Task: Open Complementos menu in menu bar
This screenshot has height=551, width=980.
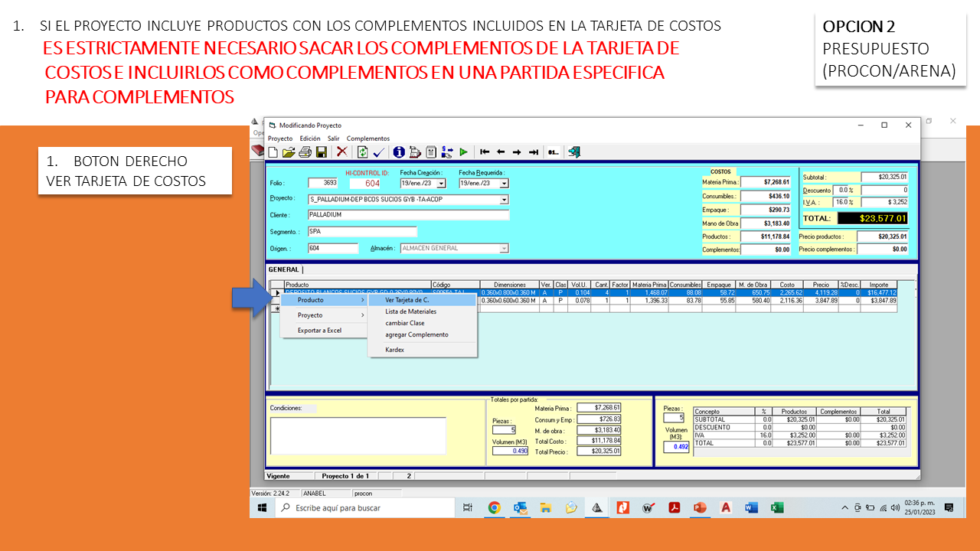Action: [x=368, y=139]
